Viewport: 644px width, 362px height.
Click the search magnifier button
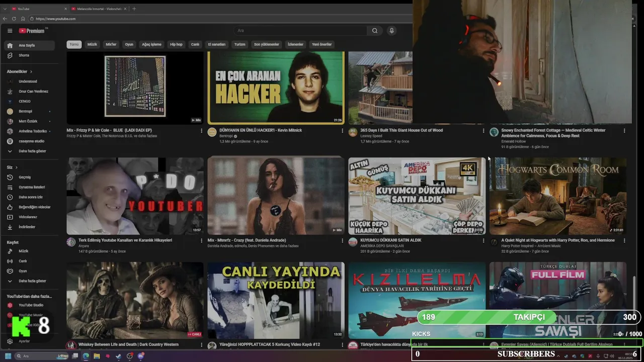[375, 31]
